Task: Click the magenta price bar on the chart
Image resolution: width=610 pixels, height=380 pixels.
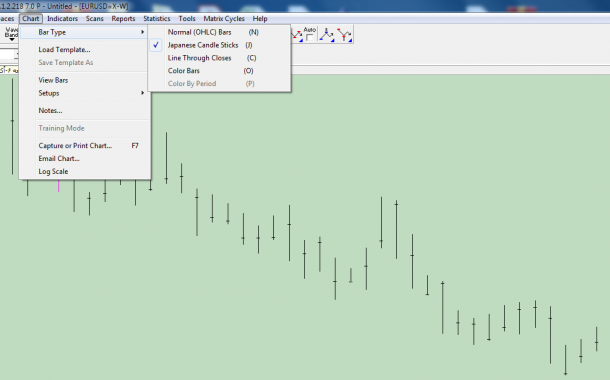Action: click(x=59, y=186)
